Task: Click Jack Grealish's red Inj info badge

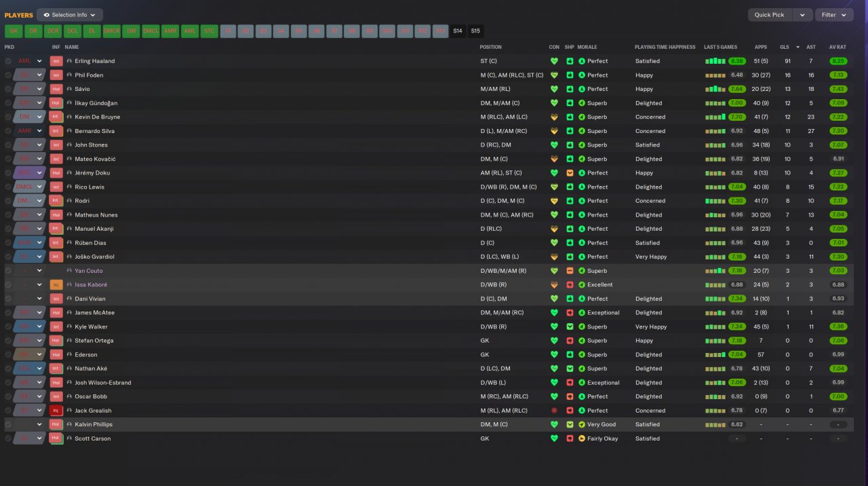Action: click(56, 411)
